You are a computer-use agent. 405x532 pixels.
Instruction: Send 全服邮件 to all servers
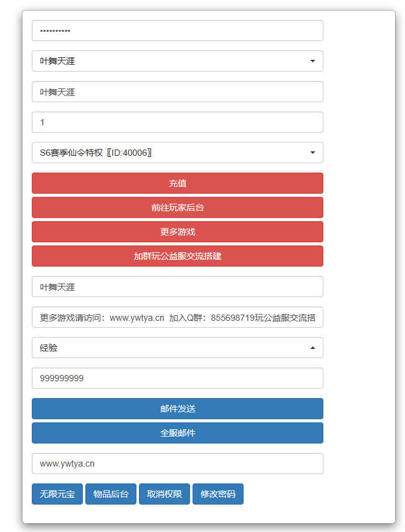[177, 433]
